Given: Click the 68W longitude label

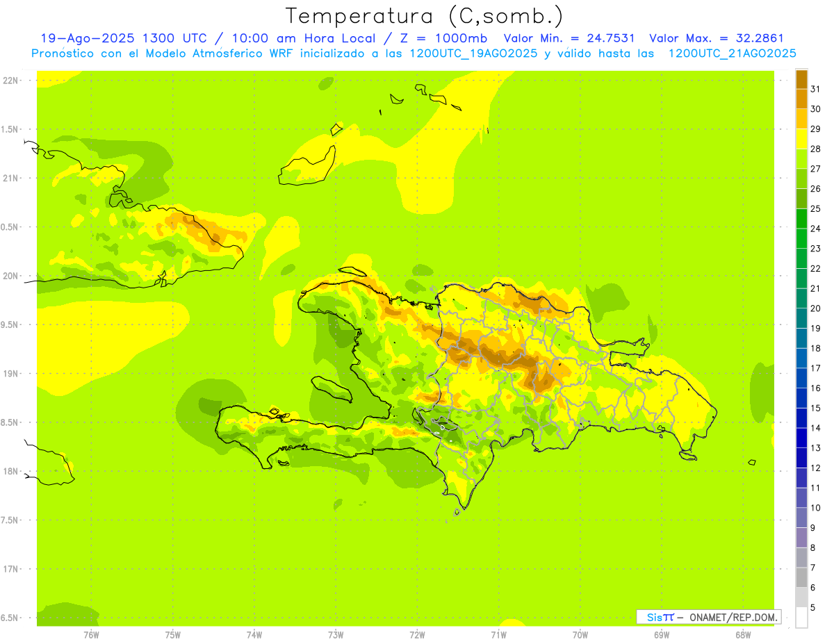Looking at the screenshot, I should pyautogui.click(x=743, y=635).
